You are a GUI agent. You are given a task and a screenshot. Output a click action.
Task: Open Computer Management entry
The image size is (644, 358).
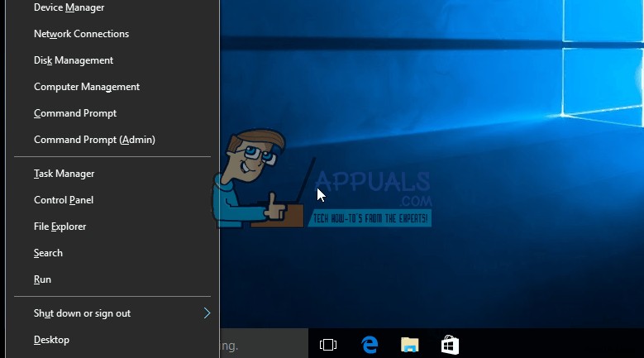coord(112,87)
